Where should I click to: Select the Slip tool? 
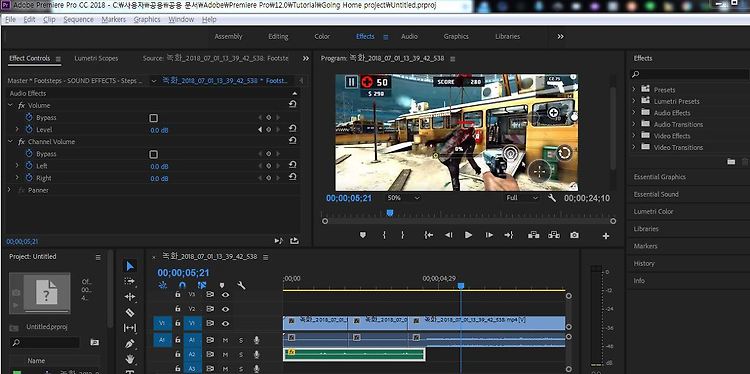point(130,328)
